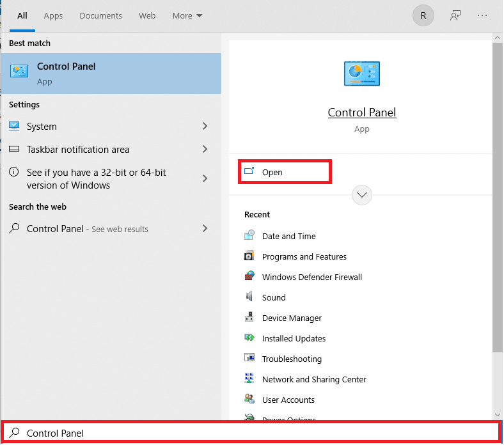Open Device Manager from its icon
Screen dimensions: 504x445
coord(249,318)
